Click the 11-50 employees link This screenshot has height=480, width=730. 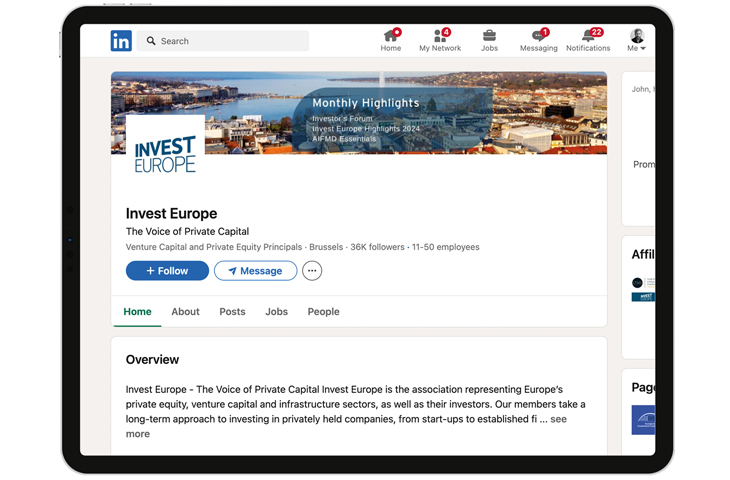pyautogui.click(x=446, y=247)
